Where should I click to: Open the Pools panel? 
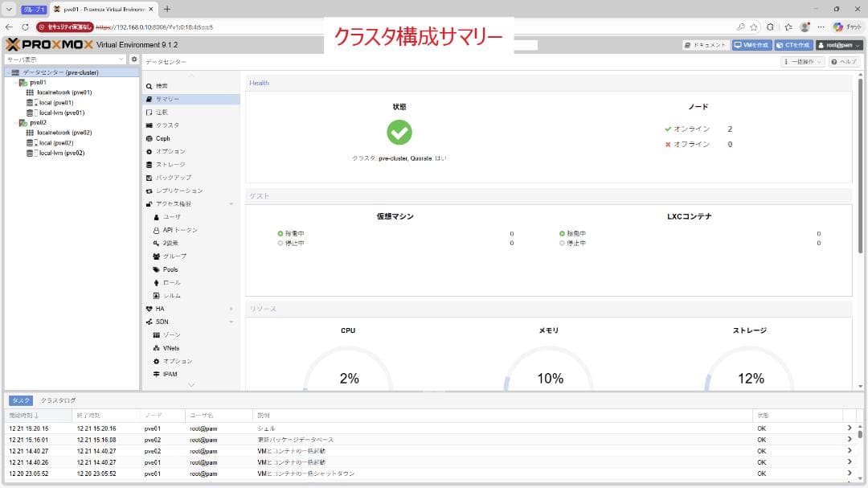tap(170, 269)
